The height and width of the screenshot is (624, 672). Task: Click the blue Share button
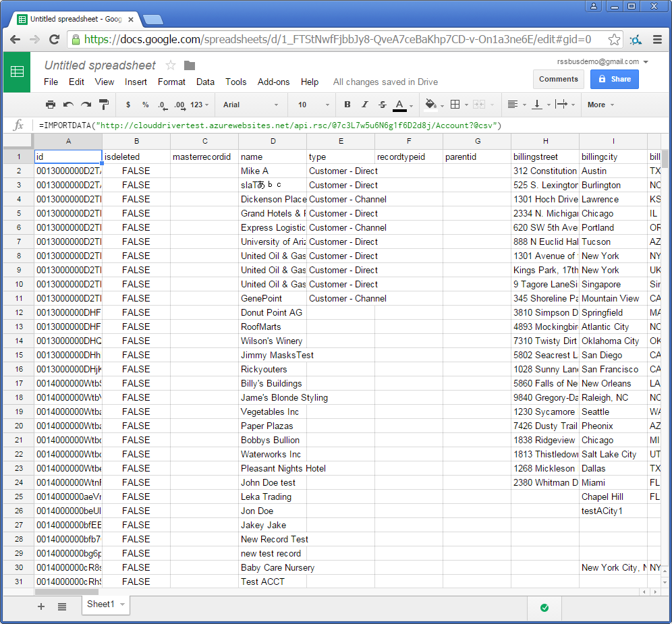tap(614, 79)
